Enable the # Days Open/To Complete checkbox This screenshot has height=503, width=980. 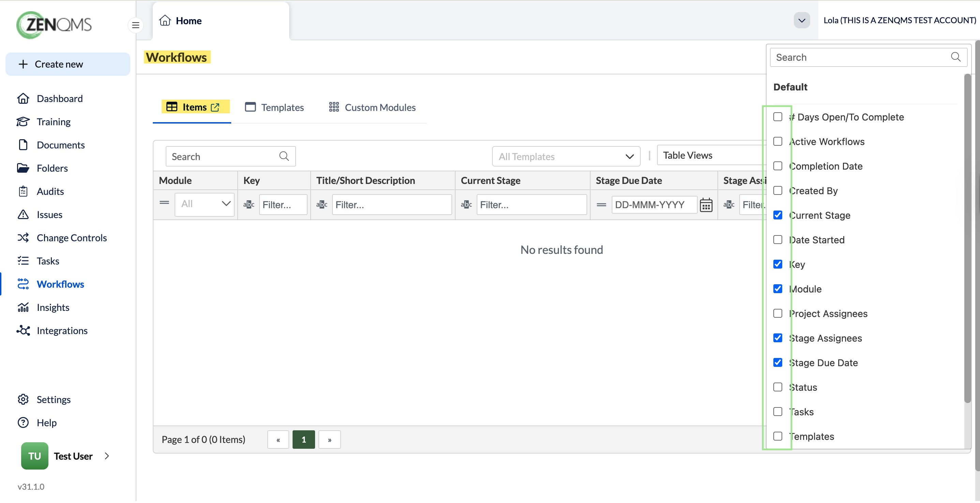pyautogui.click(x=777, y=117)
